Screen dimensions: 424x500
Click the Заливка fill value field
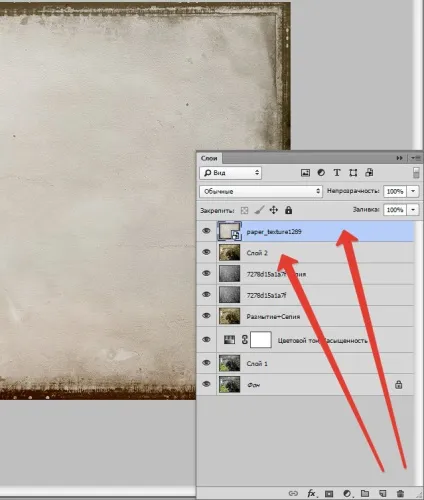(x=395, y=210)
